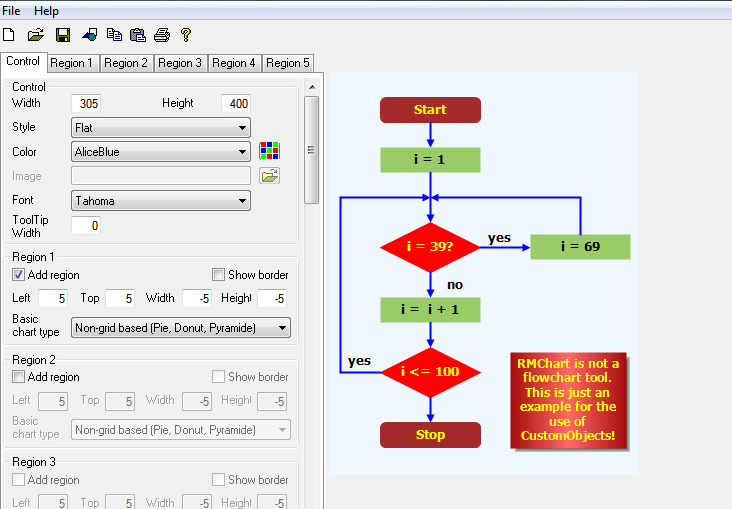Open Region 2 Basic chart type dropdown
The height and width of the screenshot is (509, 732).
click(181, 430)
